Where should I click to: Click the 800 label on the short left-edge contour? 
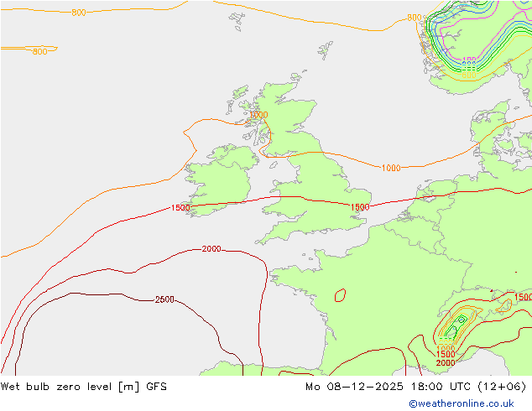point(39,51)
